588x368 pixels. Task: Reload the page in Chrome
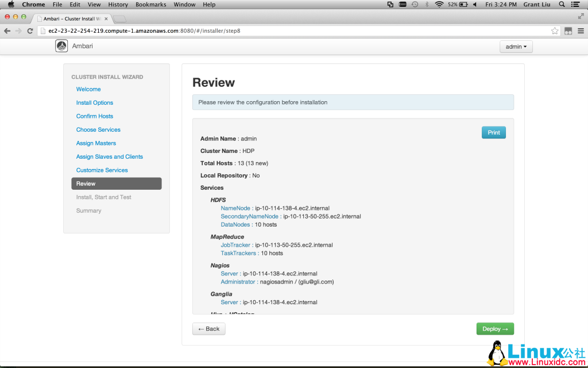click(x=30, y=30)
